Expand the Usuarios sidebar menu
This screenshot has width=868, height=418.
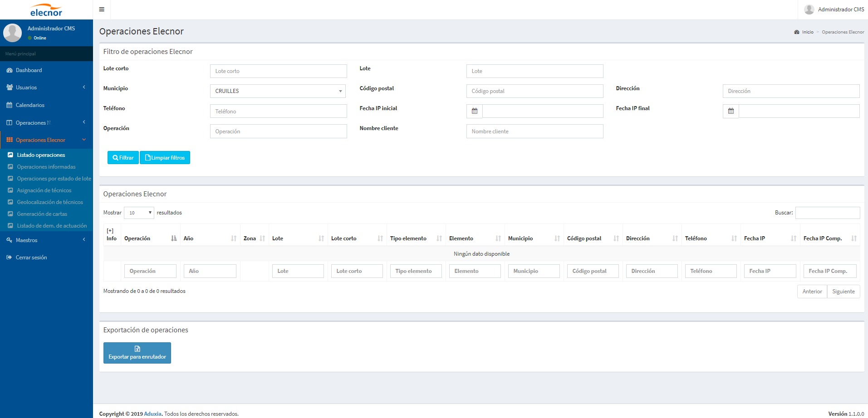(x=46, y=87)
